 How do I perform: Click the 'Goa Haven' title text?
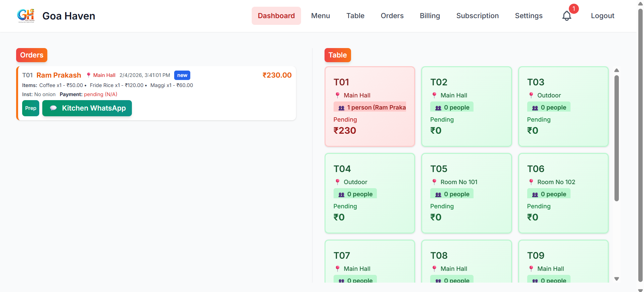coord(69,16)
